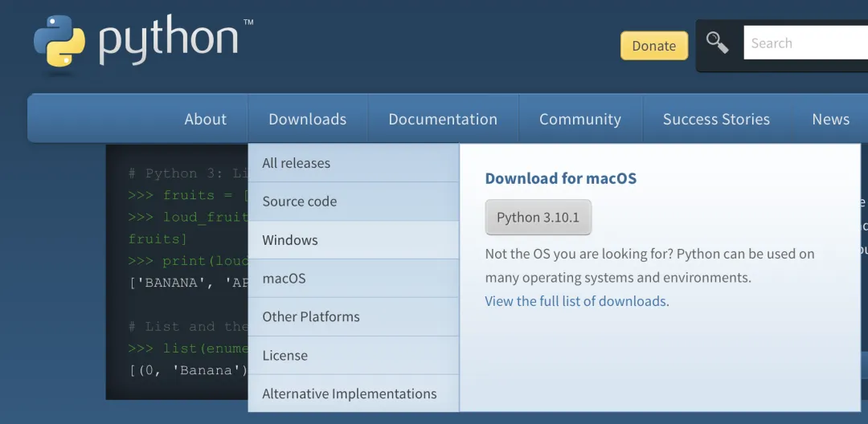868x424 pixels.
Task: Select Windows from the Downloads submenu
Action: point(290,240)
